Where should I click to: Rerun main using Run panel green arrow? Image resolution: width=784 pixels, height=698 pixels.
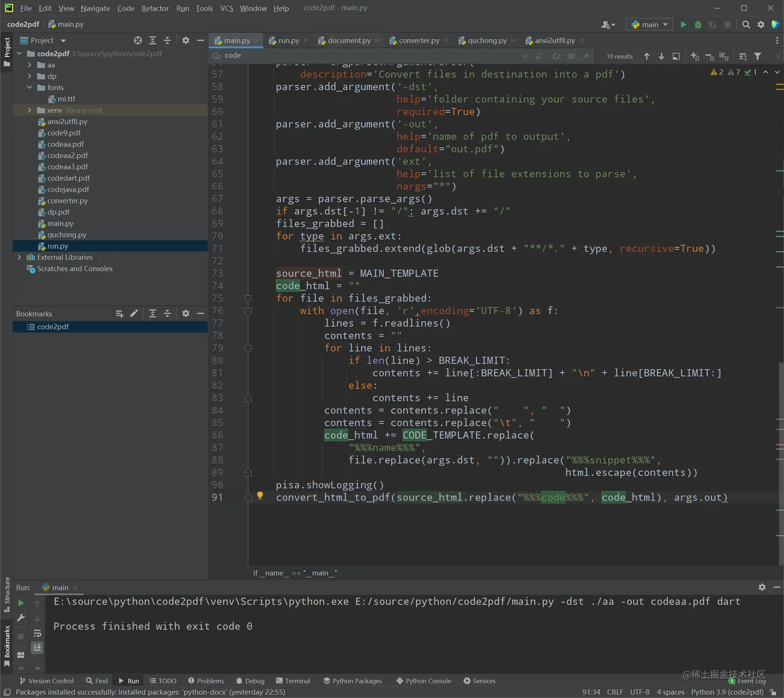point(21,603)
